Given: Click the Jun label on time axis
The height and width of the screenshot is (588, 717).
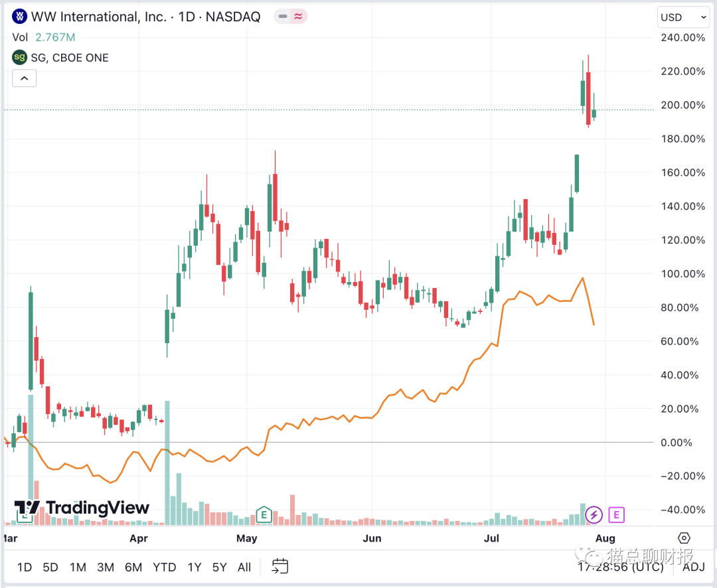Looking at the screenshot, I should (x=372, y=538).
